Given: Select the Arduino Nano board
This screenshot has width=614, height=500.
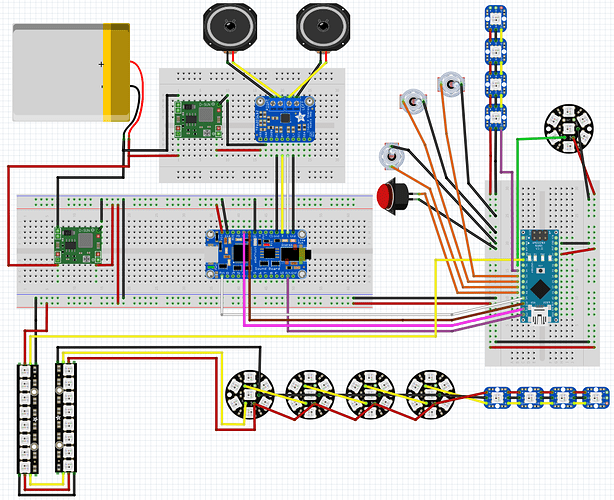Looking at the screenshot, I should [539, 277].
